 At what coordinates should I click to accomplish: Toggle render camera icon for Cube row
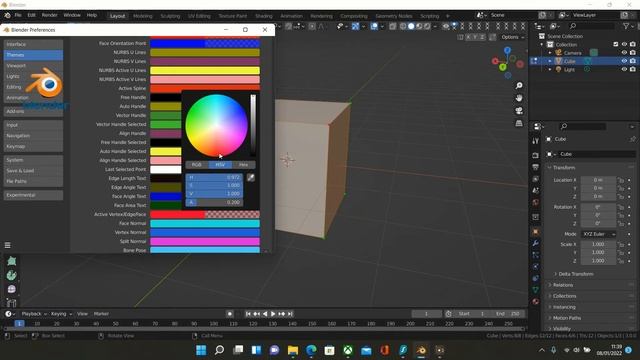click(x=633, y=61)
